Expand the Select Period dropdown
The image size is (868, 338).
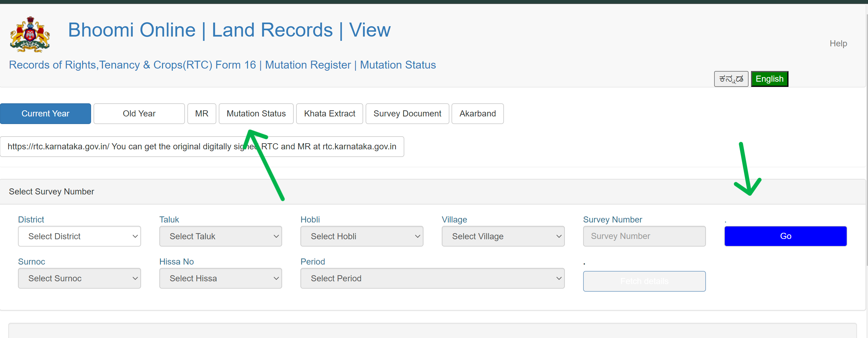pyautogui.click(x=432, y=278)
